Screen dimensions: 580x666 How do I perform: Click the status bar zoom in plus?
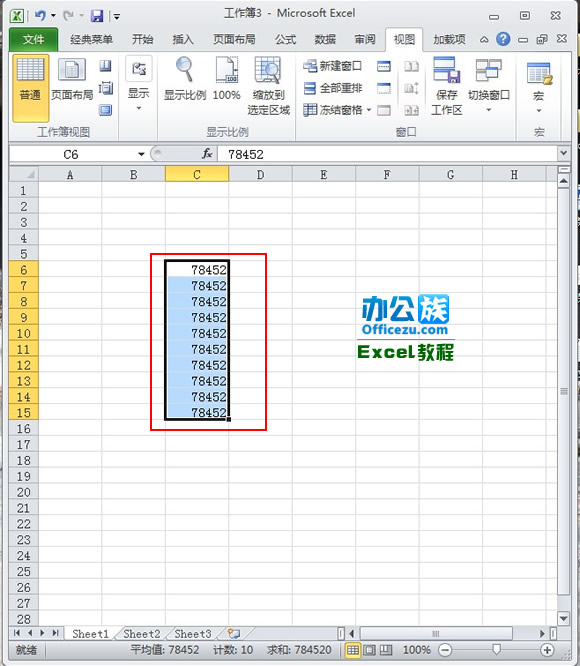tap(547, 649)
